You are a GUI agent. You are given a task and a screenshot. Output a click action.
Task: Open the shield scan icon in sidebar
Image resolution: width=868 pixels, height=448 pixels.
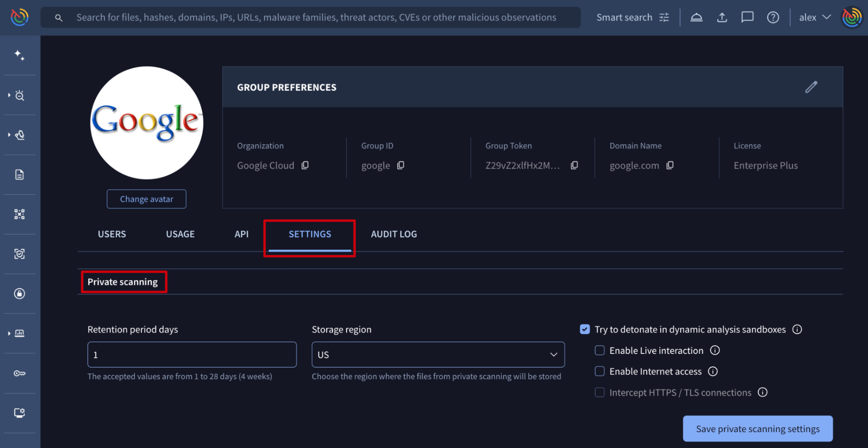pyautogui.click(x=19, y=254)
